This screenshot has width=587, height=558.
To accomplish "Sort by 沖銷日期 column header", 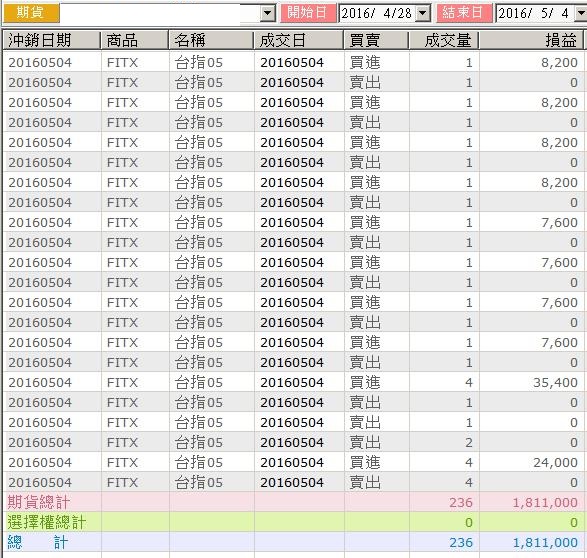I will tap(52, 40).
